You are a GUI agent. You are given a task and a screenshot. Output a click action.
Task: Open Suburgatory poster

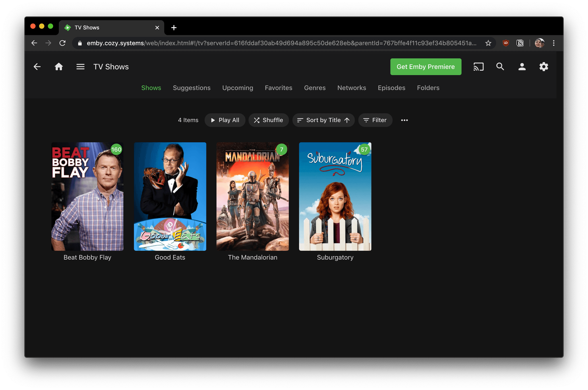[335, 196]
